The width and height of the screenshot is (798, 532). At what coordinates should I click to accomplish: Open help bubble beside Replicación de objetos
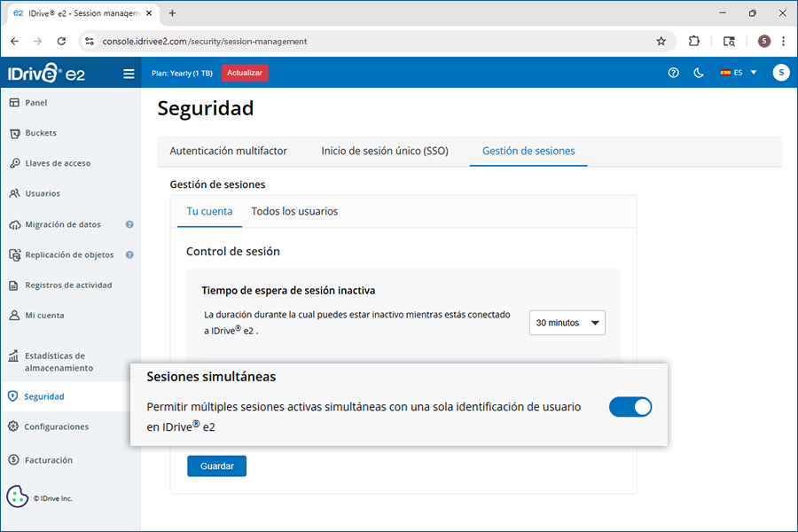pos(129,255)
